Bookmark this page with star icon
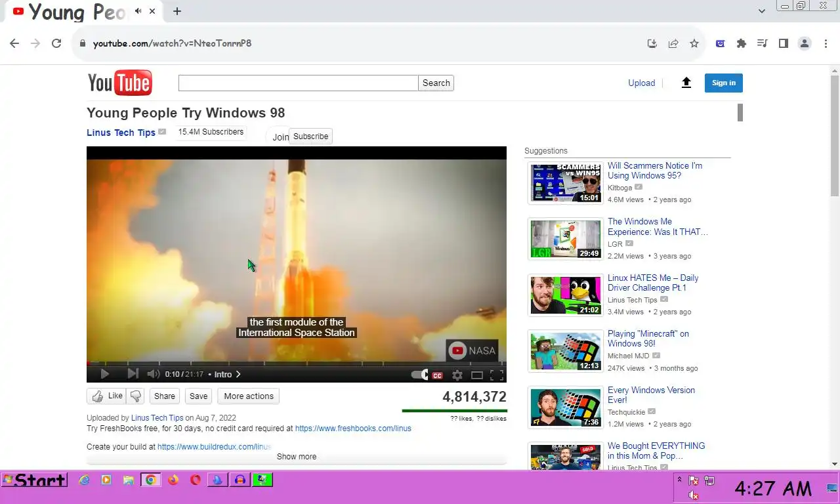The width and height of the screenshot is (840, 504). click(x=694, y=43)
